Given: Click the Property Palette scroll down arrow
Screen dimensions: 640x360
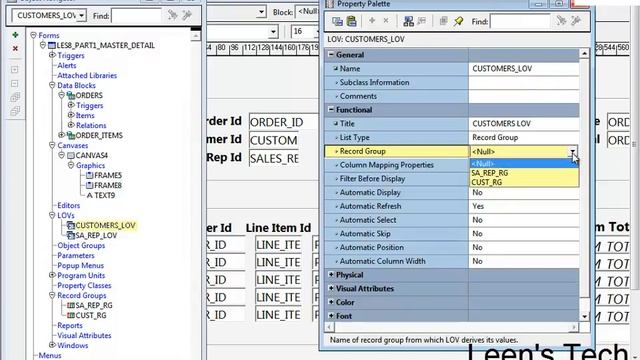Looking at the screenshot, I should coord(584,316).
